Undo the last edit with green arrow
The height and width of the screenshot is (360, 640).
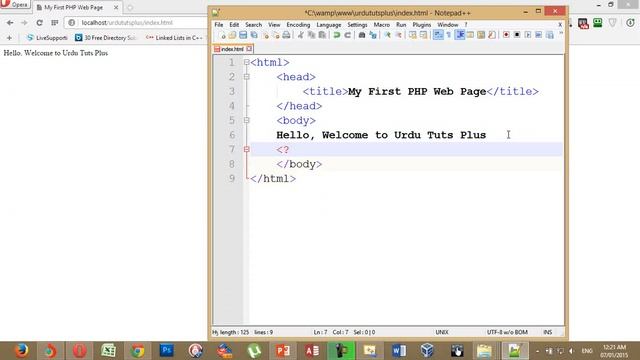coord(337,35)
